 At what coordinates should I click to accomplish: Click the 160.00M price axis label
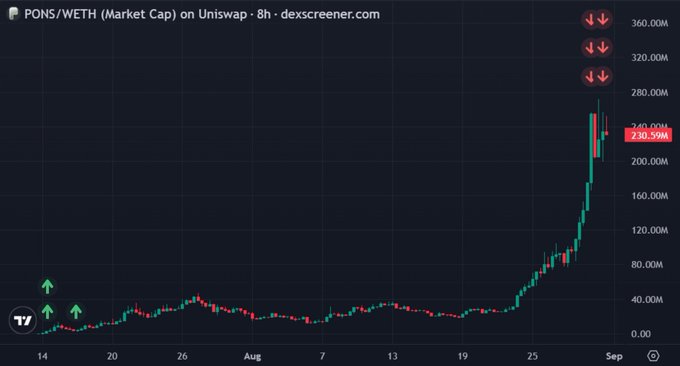(x=649, y=196)
